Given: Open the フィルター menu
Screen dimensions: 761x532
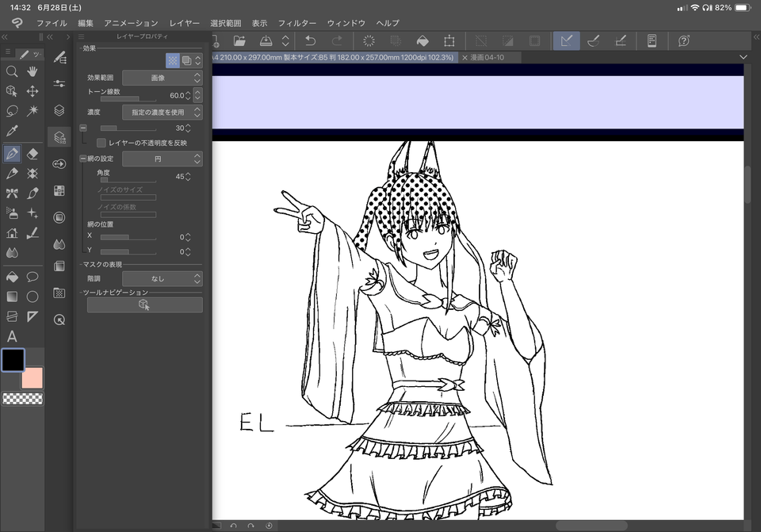Looking at the screenshot, I should (x=297, y=23).
